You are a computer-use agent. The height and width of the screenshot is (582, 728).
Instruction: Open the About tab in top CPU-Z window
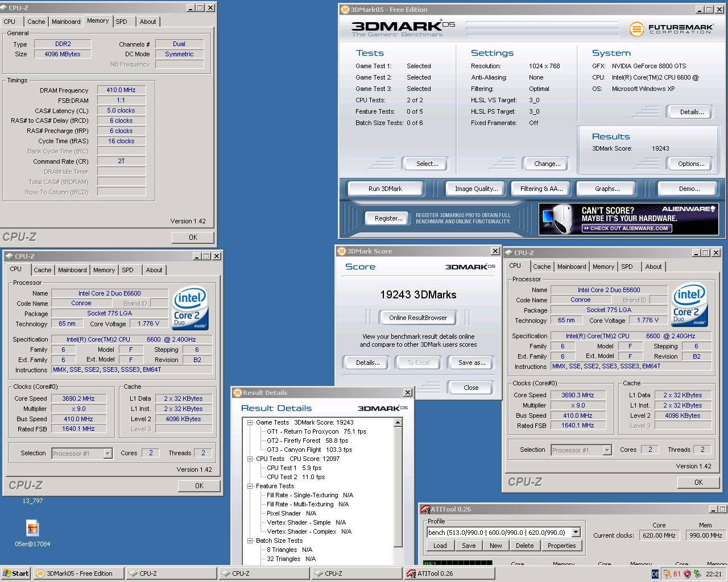pyautogui.click(x=148, y=22)
